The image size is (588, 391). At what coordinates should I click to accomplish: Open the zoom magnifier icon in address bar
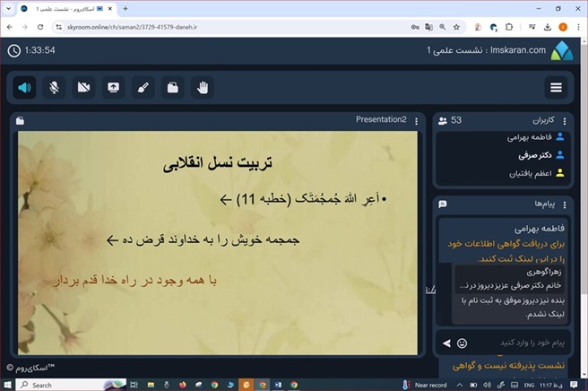click(443, 27)
